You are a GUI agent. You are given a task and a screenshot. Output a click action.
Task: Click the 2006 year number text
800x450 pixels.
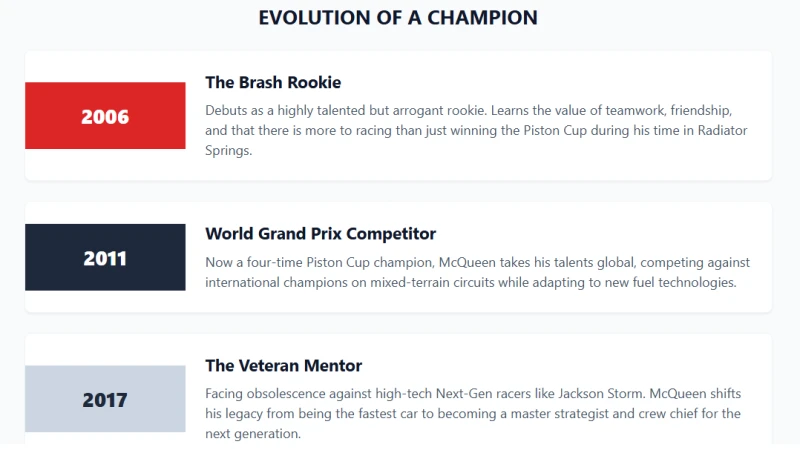(105, 117)
